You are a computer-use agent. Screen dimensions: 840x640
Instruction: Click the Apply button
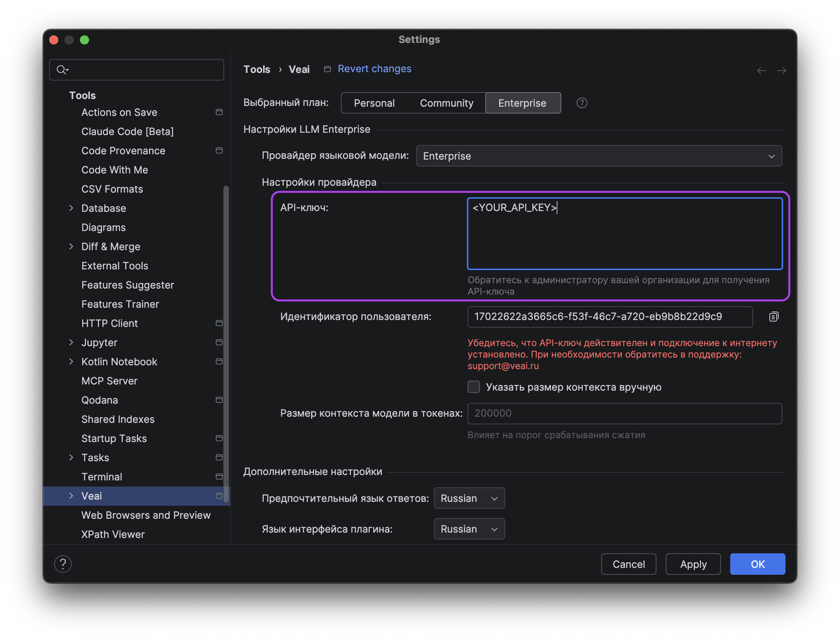(693, 564)
